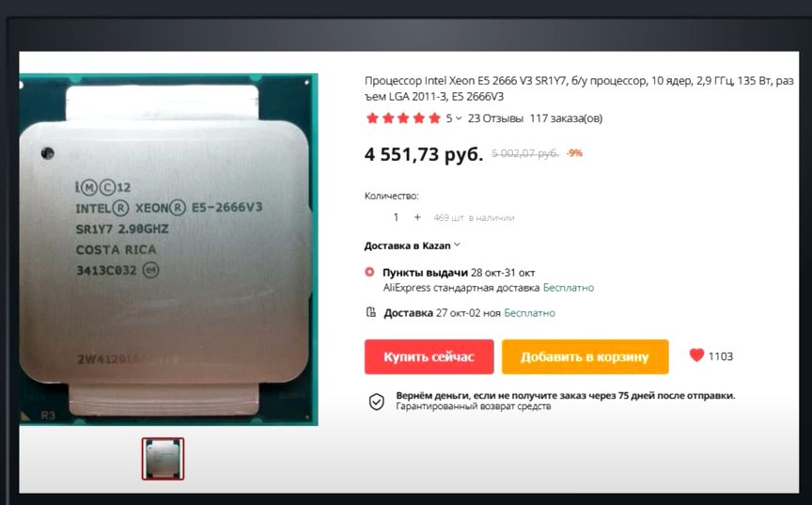The width and height of the screenshot is (812, 505).
Task: Click the fifth rating star
Action: [434, 118]
